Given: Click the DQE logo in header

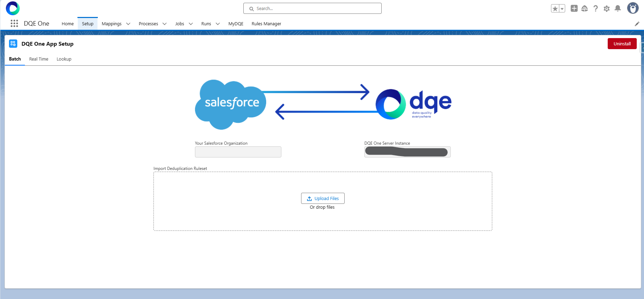Looking at the screenshot, I should click(13, 8).
